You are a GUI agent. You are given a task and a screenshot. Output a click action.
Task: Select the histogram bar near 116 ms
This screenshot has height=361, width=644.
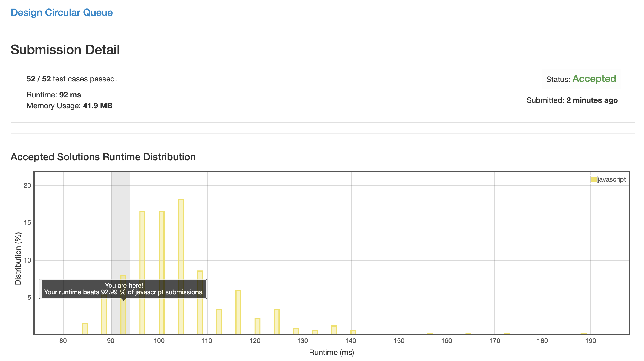238,312
